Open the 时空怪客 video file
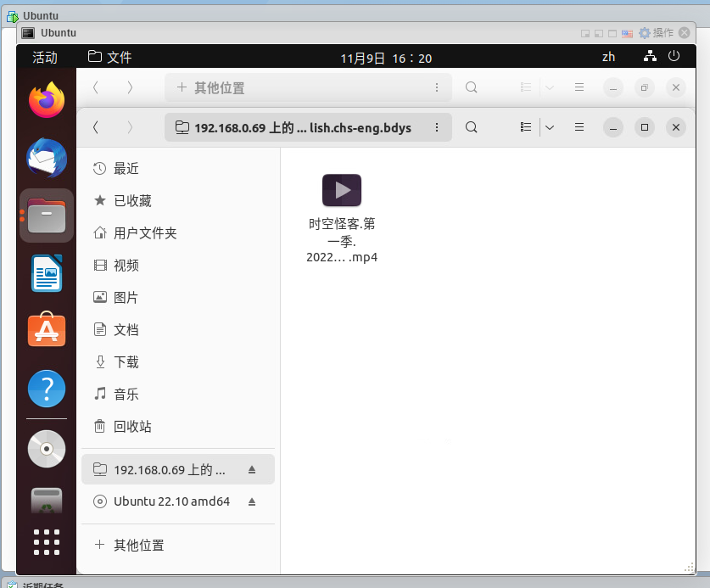710x588 pixels. pyautogui.click(x=342, y=189)
